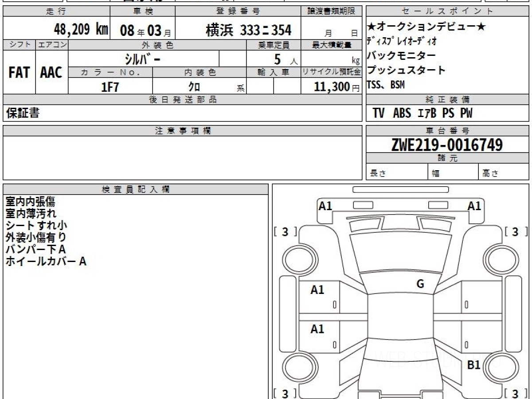Click the B1 damage mark on the car diagram
This screenshot has height=399, width=532.
click(x=474, y=365)
